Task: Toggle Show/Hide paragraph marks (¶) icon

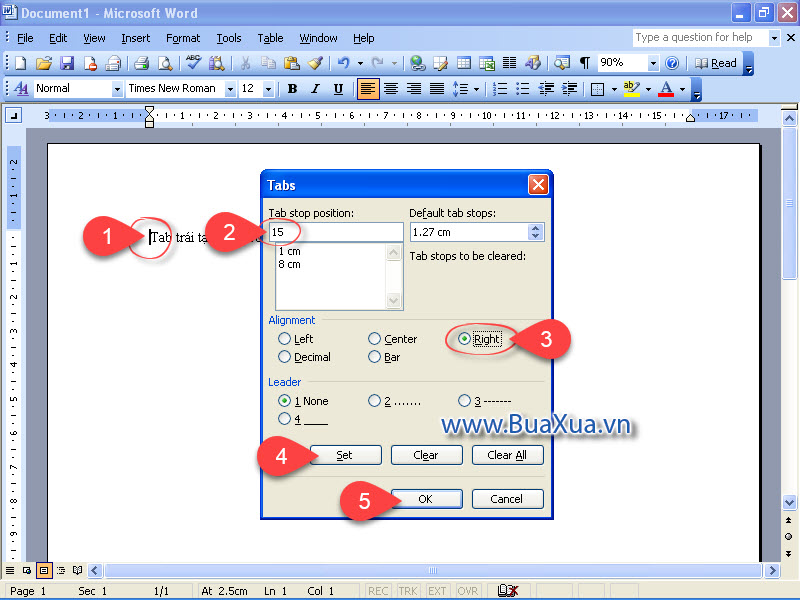Action: click(x=585, y=63)
